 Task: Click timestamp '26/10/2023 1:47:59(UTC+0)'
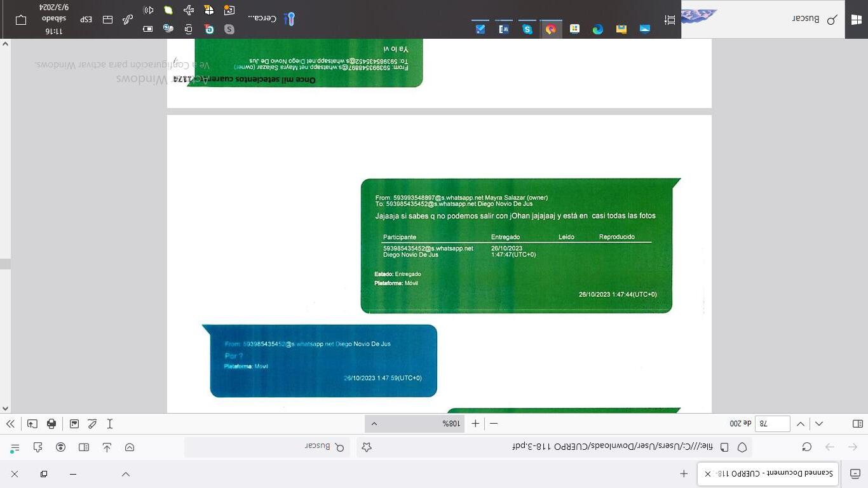click(x=383, y=378)
